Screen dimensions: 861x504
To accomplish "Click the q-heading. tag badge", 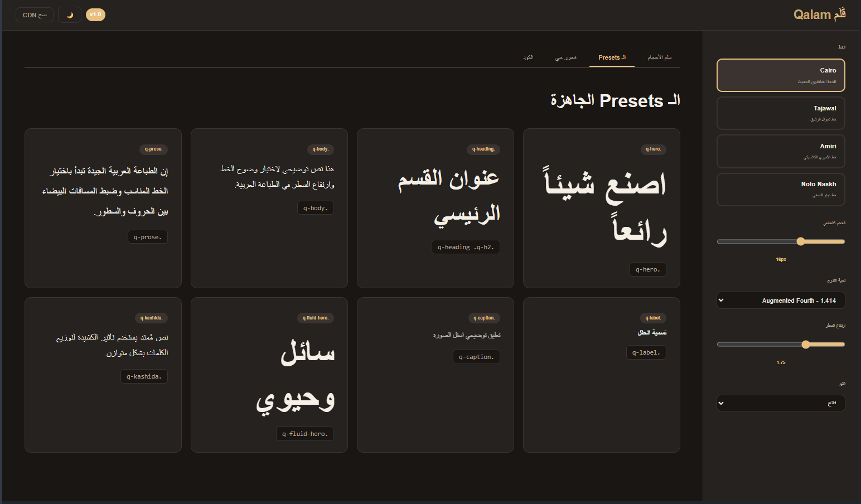I will [x=483, y=149].
